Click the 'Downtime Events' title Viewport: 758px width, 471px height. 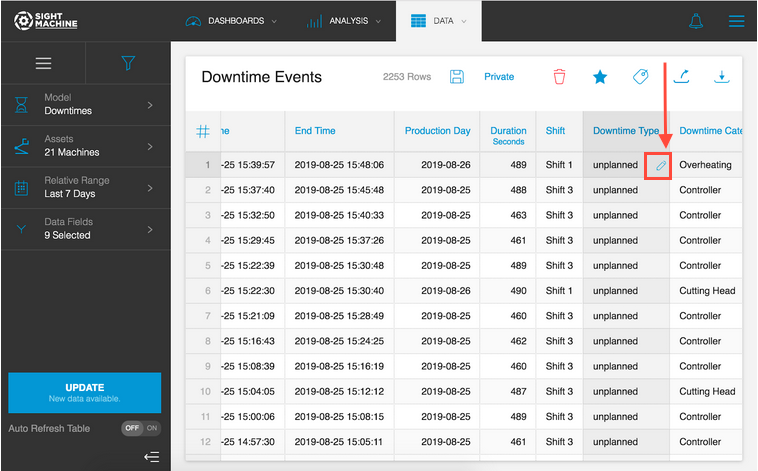262,77
